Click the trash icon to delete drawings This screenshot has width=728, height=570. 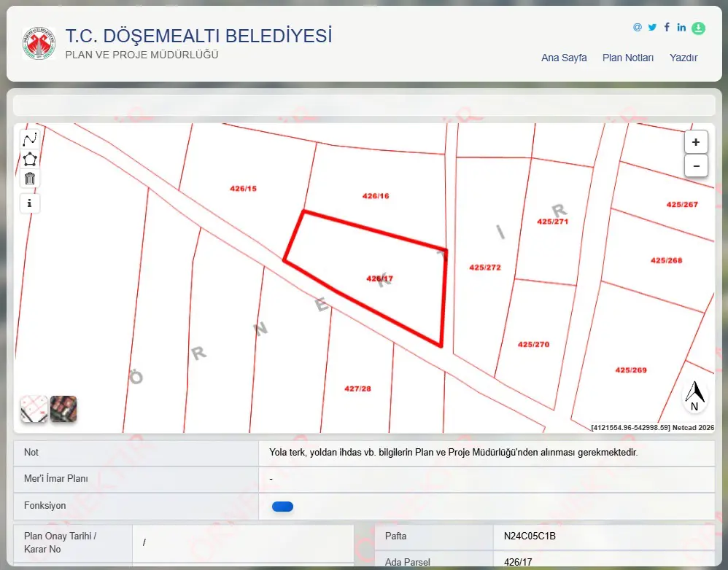[30, 178]
